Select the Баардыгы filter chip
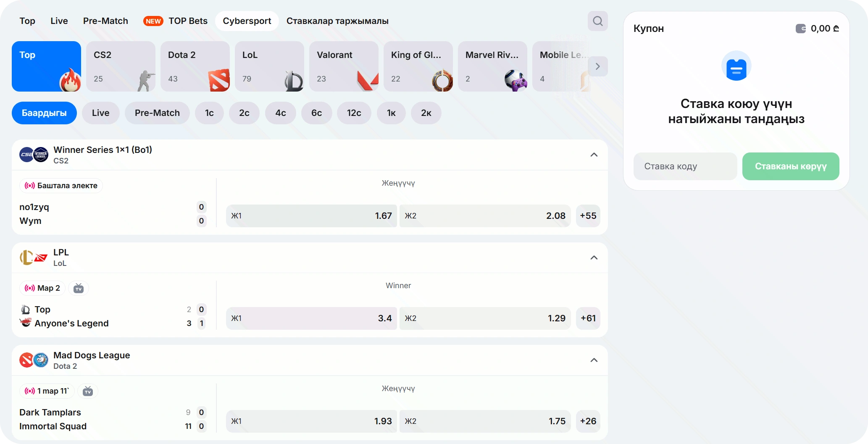The image size is (868, 444). 44,113
